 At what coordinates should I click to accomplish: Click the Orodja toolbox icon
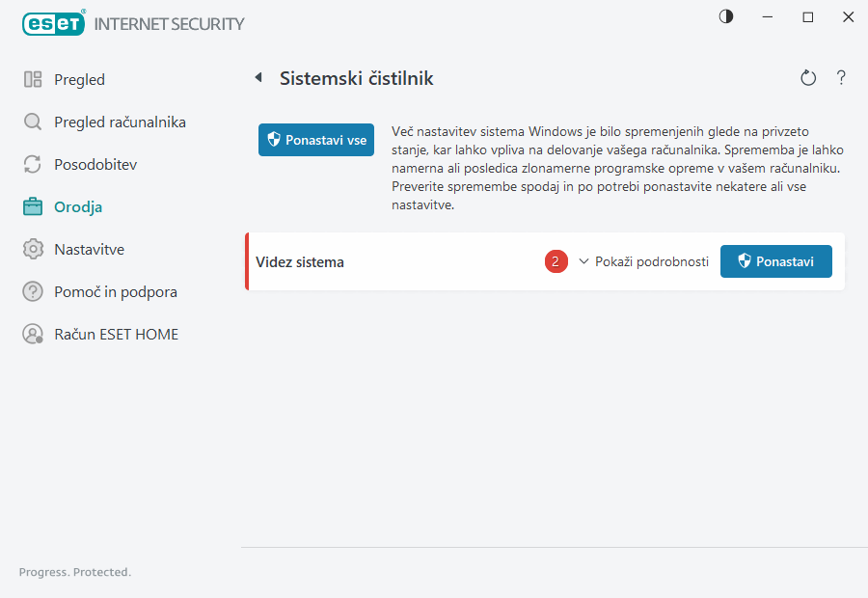pos(33,206)
